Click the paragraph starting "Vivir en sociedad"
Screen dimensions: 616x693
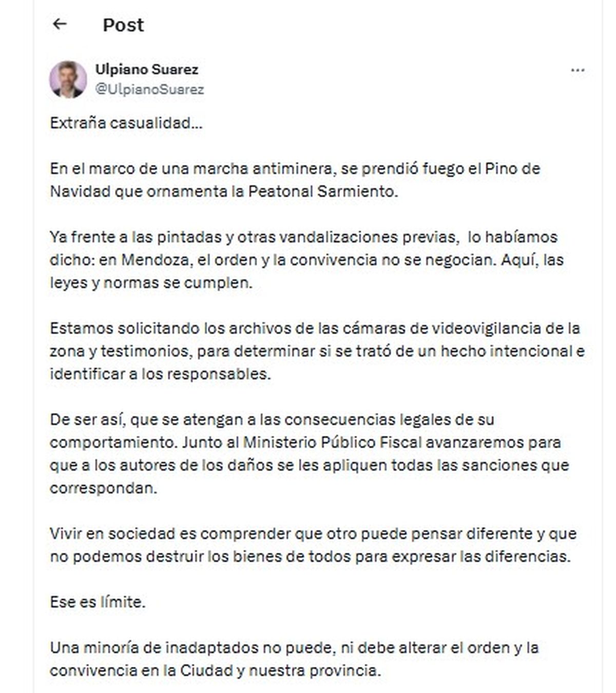pyautogui.click(x=313, y=545)
